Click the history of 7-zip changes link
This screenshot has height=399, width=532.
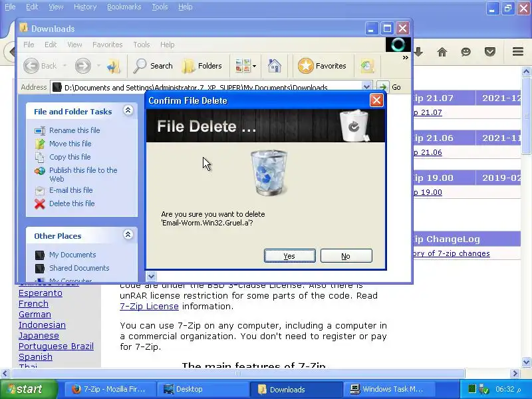click(x=452, y=253)
